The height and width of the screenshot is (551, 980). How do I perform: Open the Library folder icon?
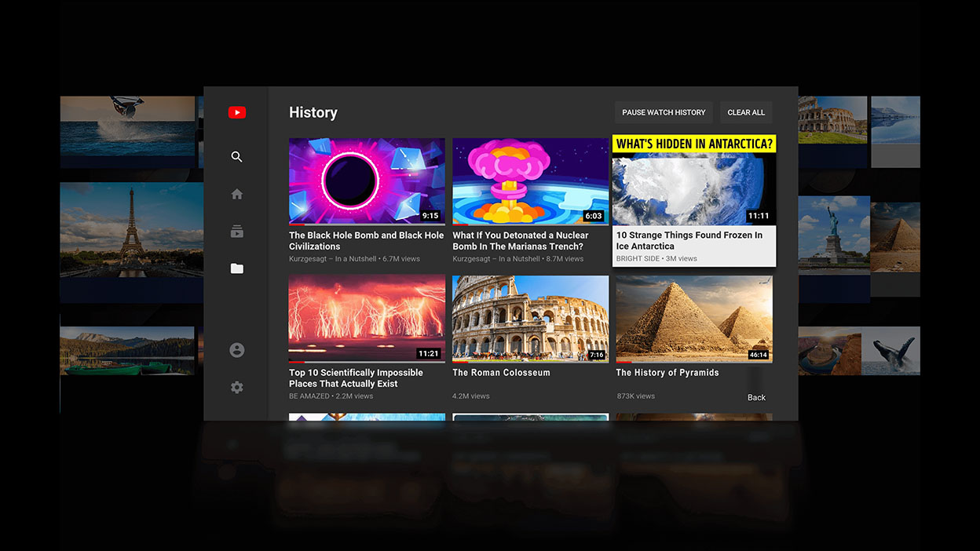point(236,268)
